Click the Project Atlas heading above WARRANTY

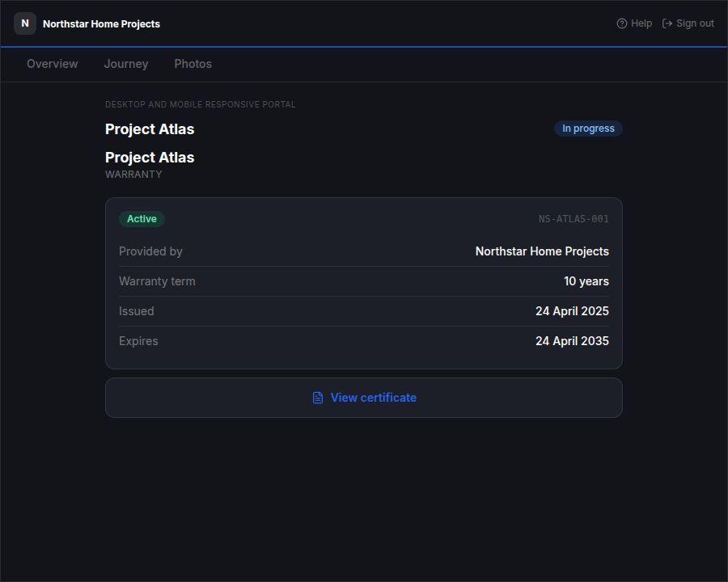[150, 158]
